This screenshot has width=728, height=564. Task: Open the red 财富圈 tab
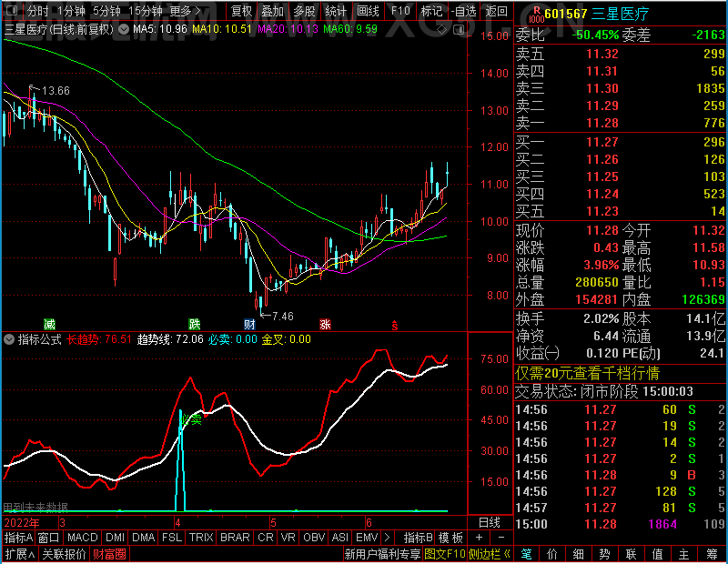click(x=109, y=554)
